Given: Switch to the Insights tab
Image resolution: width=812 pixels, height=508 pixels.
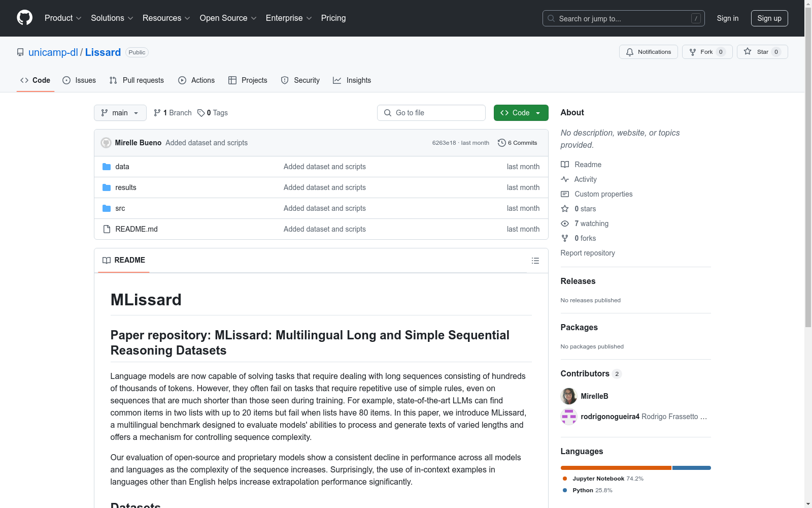Looking at the screenshot, I should [x=352, y=80].
